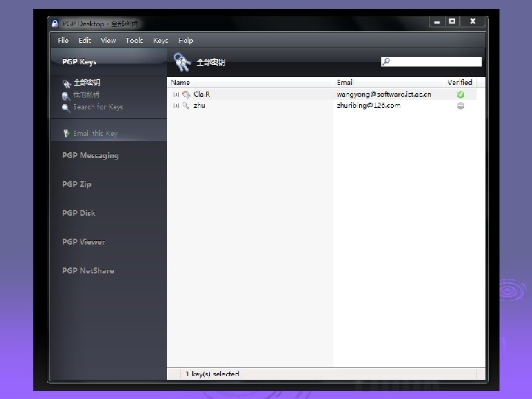Click the key pair icon beside Cla.R
The height and width of the screenshot is (399, 532).
186,95
